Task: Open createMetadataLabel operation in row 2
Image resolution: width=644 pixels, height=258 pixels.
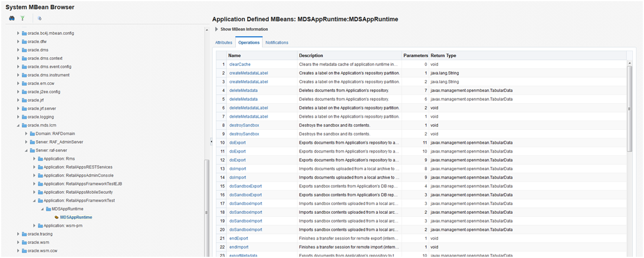Action: pos(248,73)
